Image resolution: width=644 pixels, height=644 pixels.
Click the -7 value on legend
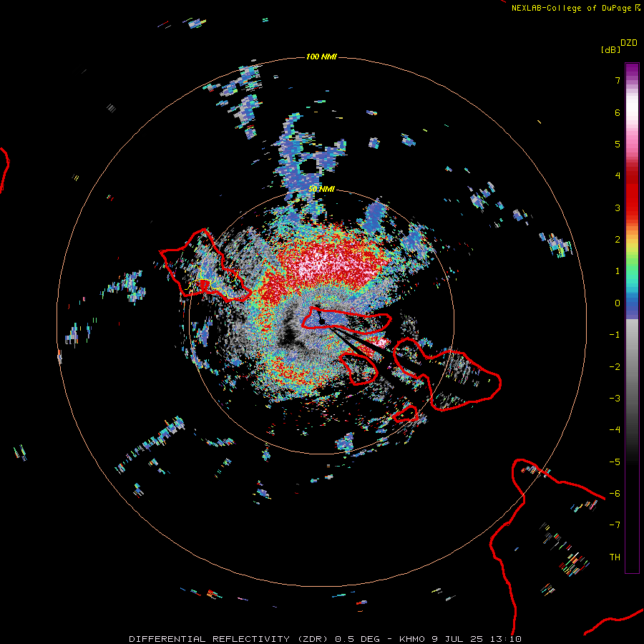click(x=615, y=525)
